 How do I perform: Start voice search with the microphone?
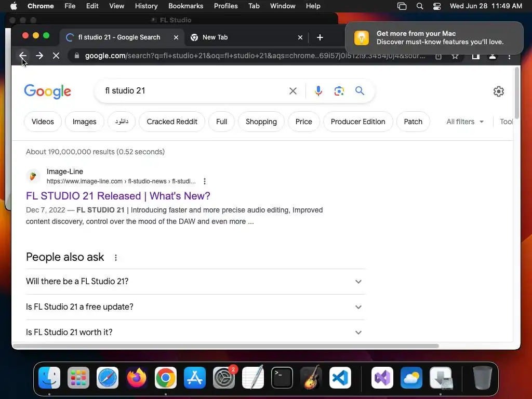coord(318,91)
